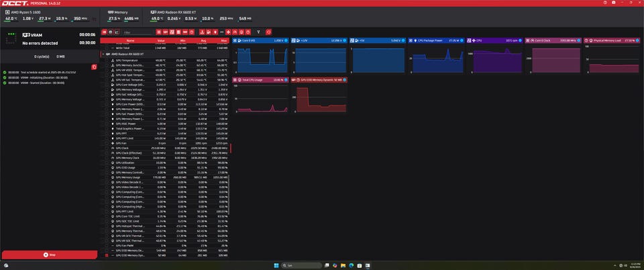The image size is (644, 270).
Task: Open info for the Total CPU Usage graph
Action: [286, 80]
